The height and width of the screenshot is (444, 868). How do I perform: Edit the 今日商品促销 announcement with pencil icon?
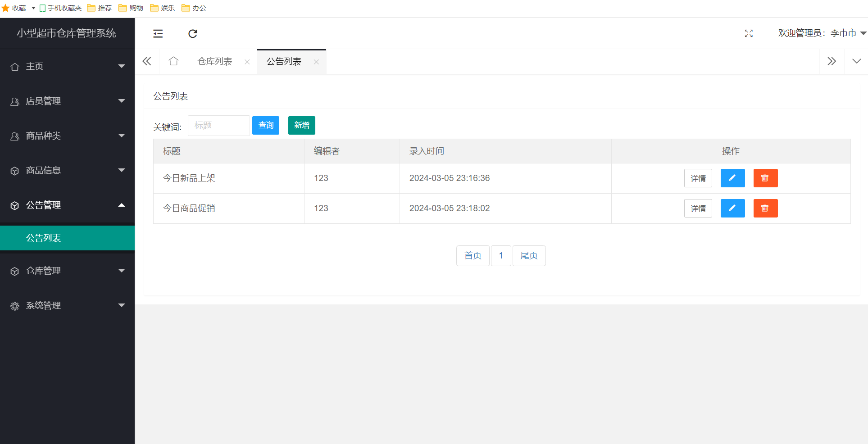point(732,208)
